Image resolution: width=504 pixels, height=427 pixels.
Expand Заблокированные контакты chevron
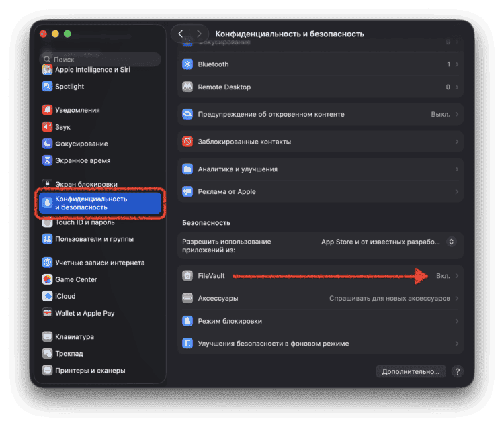457,142
